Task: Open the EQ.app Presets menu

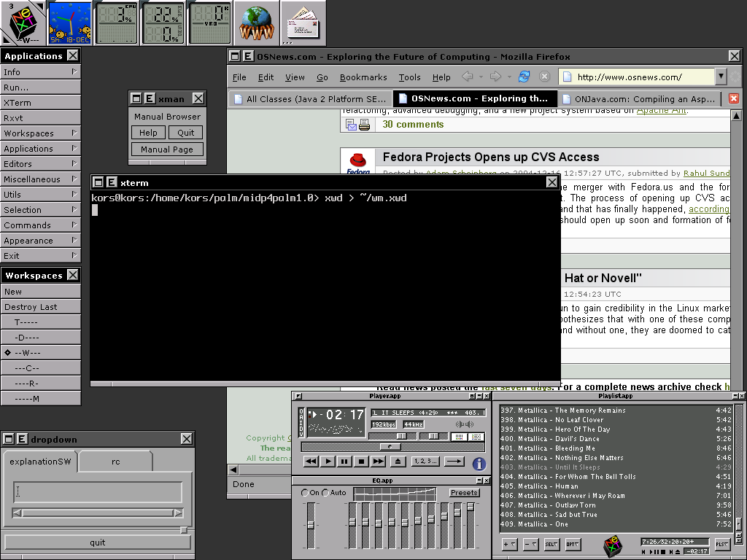Action: pyautogui.click(x=464, y=492)
